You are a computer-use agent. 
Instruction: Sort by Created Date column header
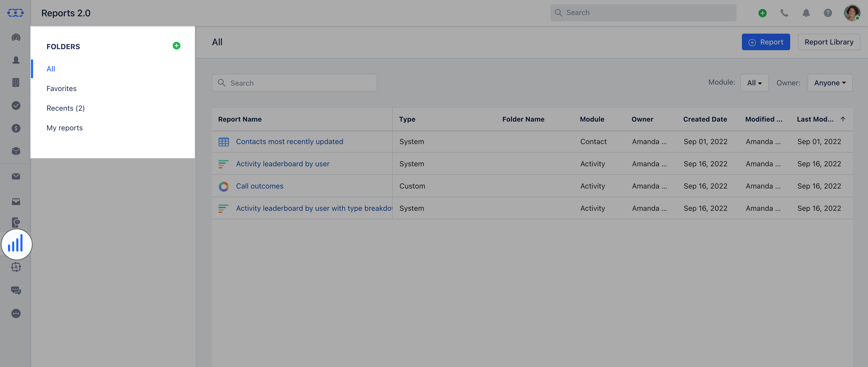coord(705,119)
